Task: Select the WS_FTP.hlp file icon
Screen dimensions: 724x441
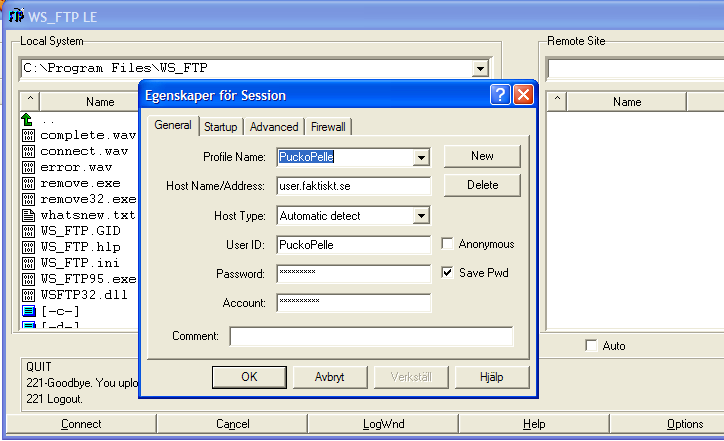Action: [x=28, y=247]
